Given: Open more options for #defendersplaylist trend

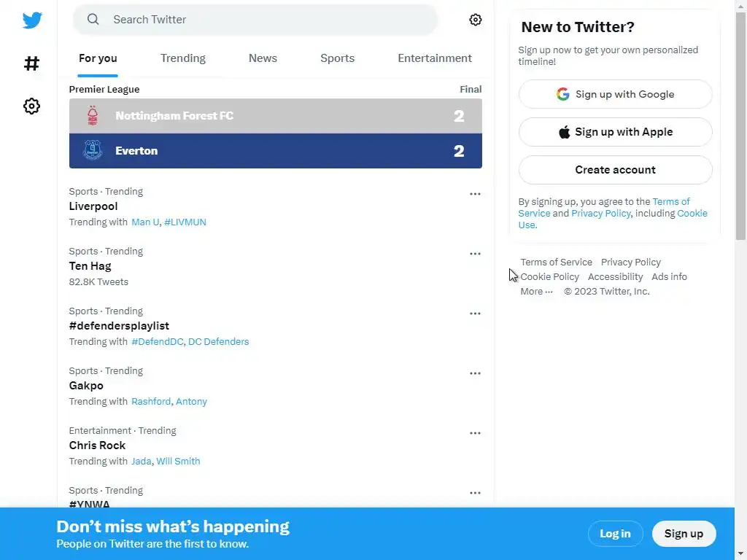Looking at the screenshot, I should [475, 314].
